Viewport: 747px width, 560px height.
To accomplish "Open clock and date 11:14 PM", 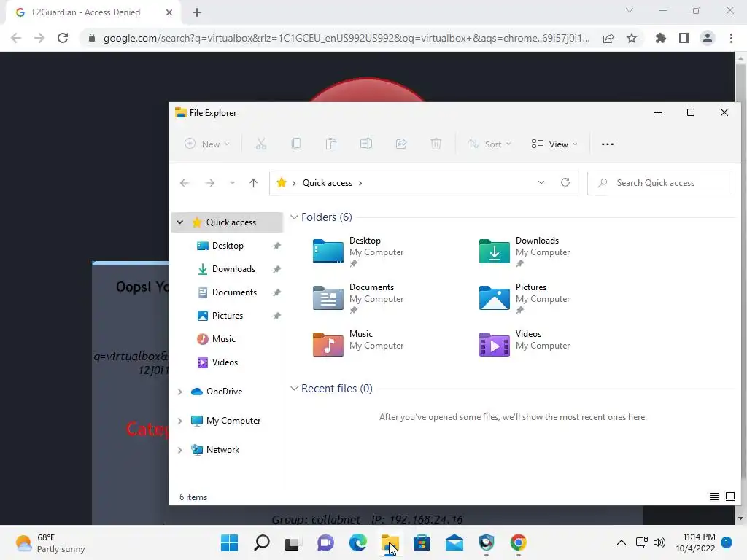I will [x=695, y=542].
